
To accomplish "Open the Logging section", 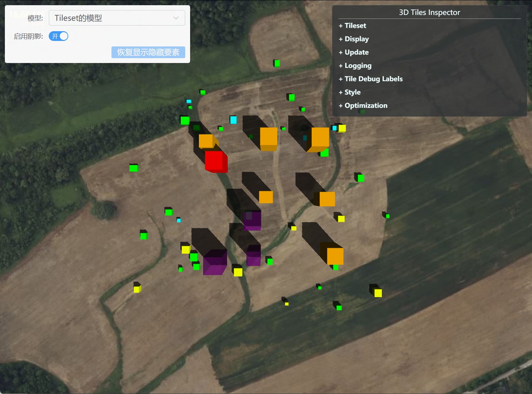I will click(x=355, y=66).
